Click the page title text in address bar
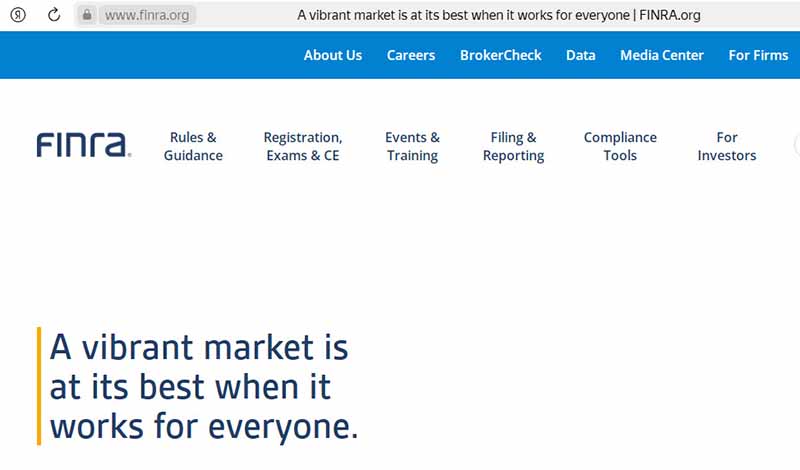Viewport: 800px width, 470px height. (x=498, y=15)
